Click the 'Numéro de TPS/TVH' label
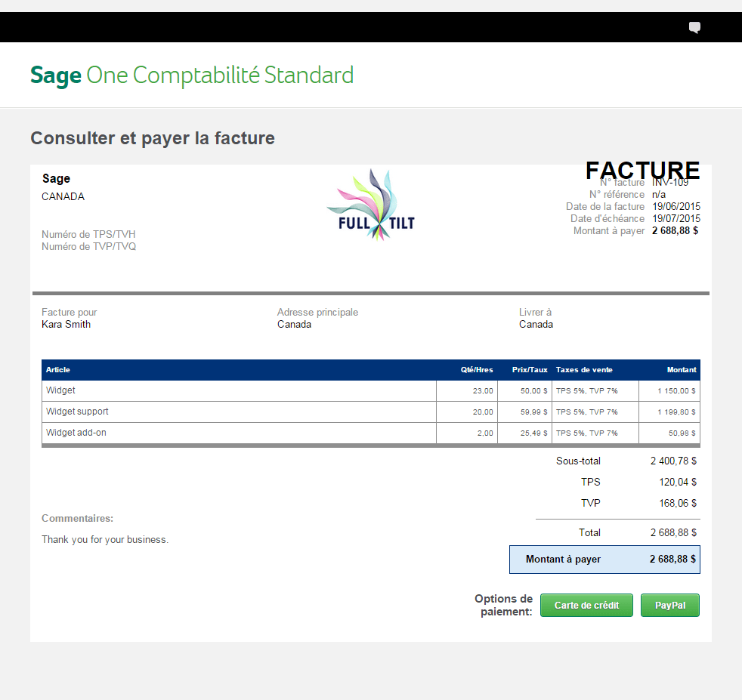Image resolution: width=742 pixels, height=700 pixels. tap(88, 235)
